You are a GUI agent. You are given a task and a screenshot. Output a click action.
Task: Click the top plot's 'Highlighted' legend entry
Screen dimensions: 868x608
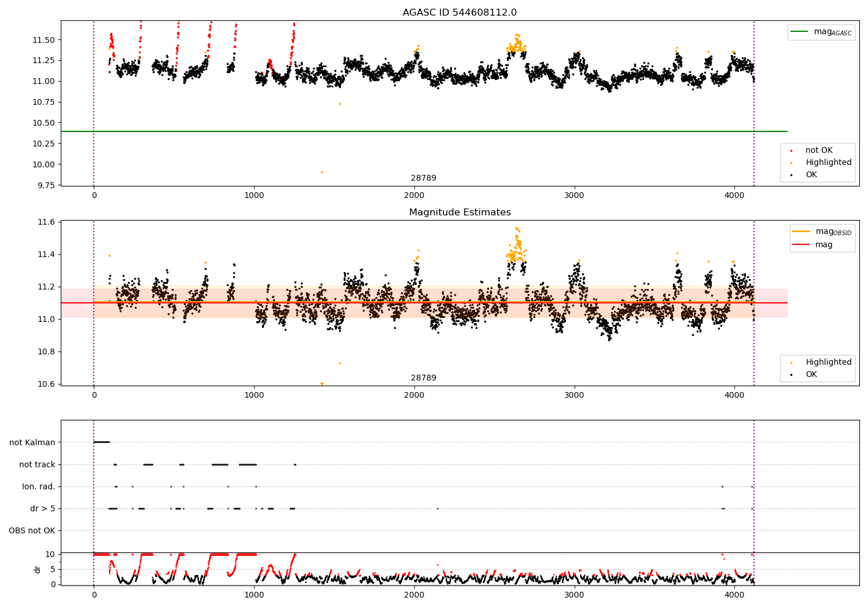pyautogui.click(x=829, y=163)
